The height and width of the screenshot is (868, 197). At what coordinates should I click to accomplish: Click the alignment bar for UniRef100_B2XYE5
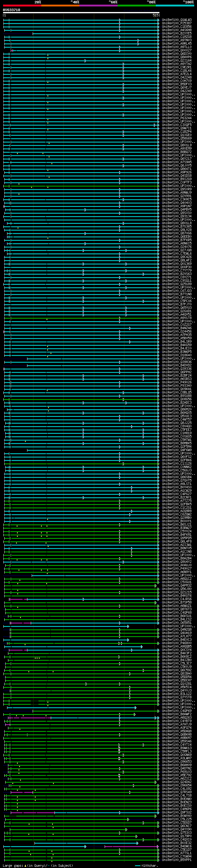click(96, 33)
